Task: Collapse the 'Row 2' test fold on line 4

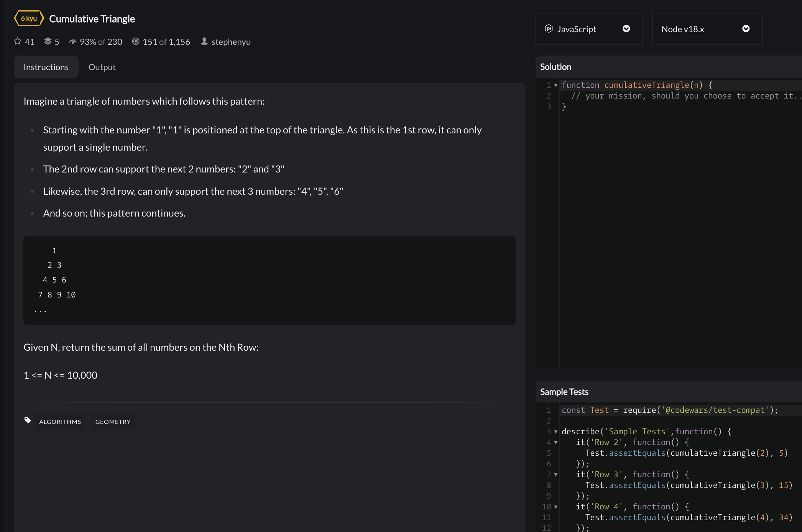Action: pyautogui.click(x=556, y=442)
